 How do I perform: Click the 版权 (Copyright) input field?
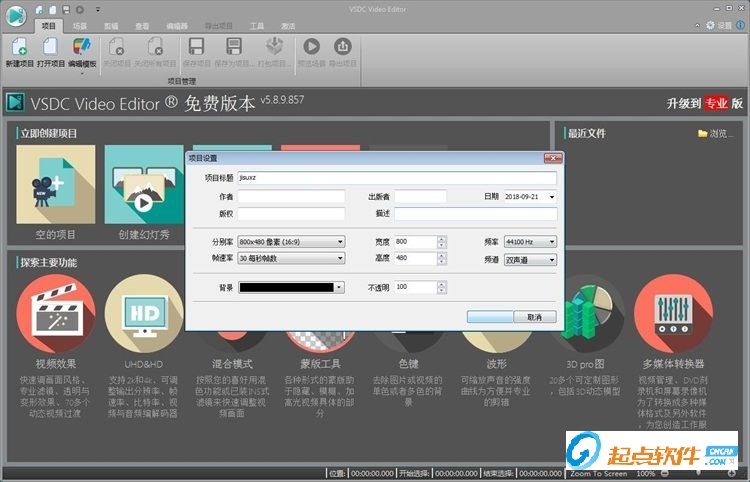click(291, 214)
